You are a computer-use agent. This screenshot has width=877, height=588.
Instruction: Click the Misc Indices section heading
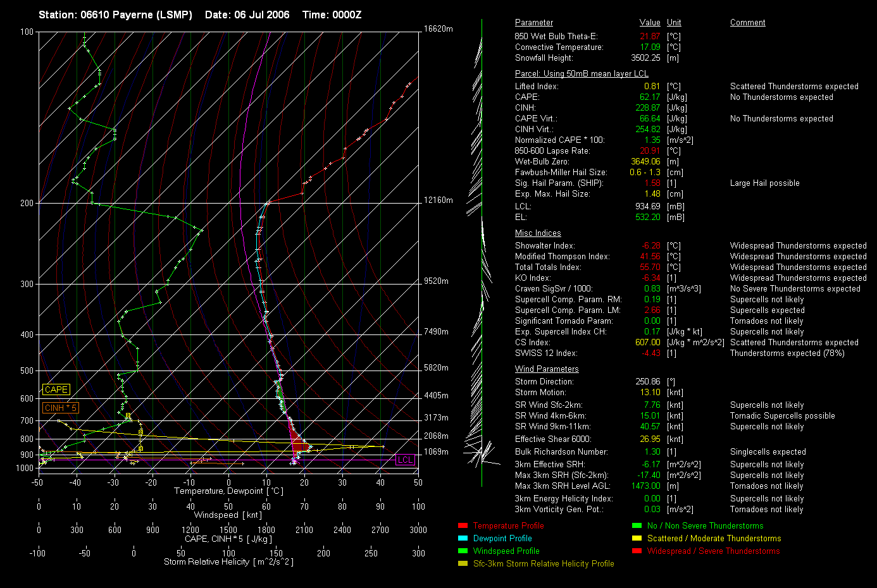pyautogui.click(x=538, y=233)
